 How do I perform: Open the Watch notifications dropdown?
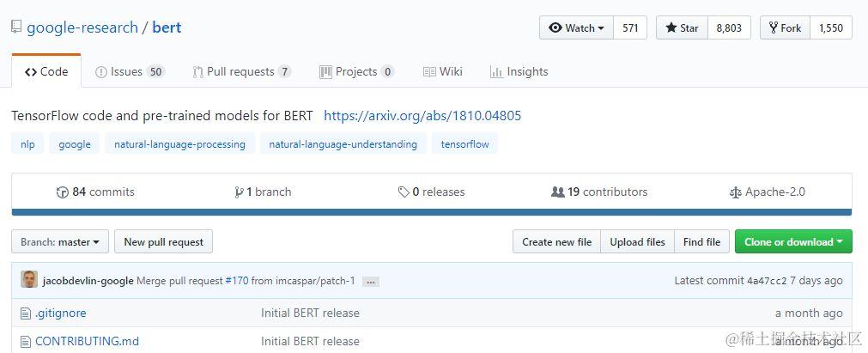(x=576, y=27)
